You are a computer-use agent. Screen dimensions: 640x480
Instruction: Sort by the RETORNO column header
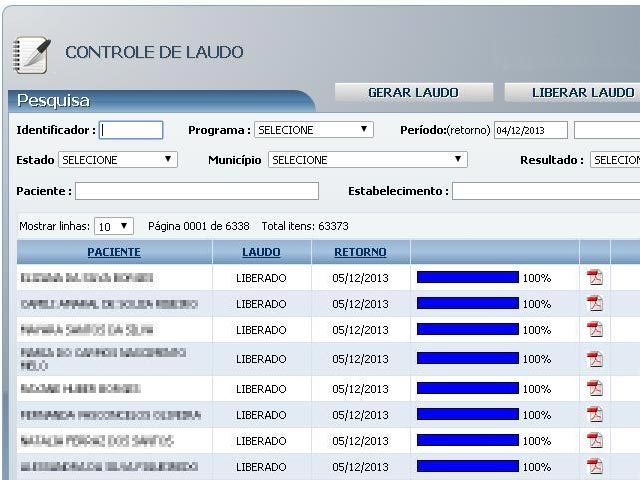pos(360,252)
